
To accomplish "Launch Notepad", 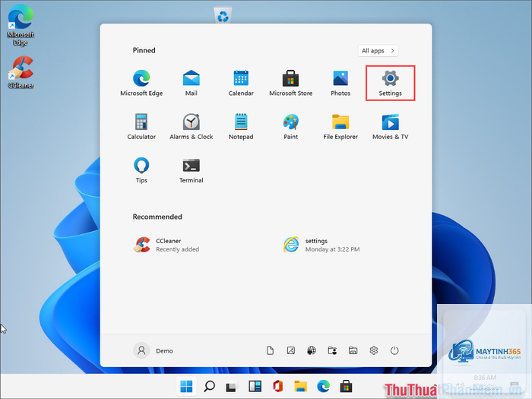I will 241,127.
